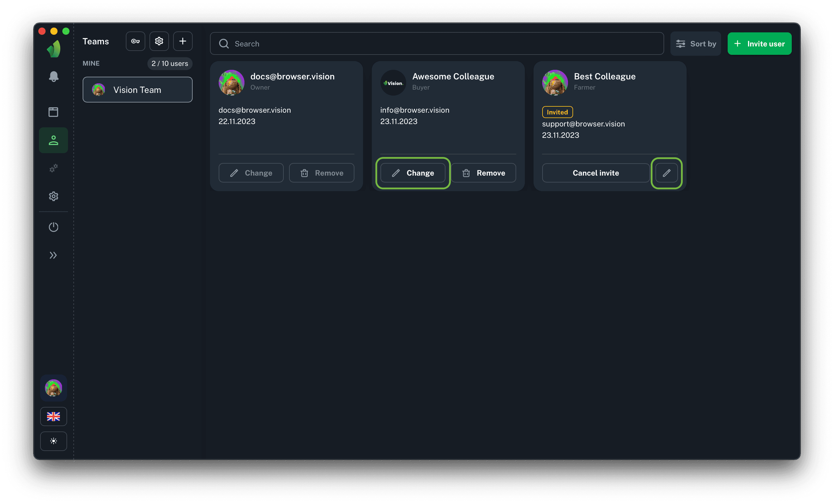The width and height of the screenshot is (834, 504).
Task: Toggle the light/dark theme sun button
Action: pos(54,441)
